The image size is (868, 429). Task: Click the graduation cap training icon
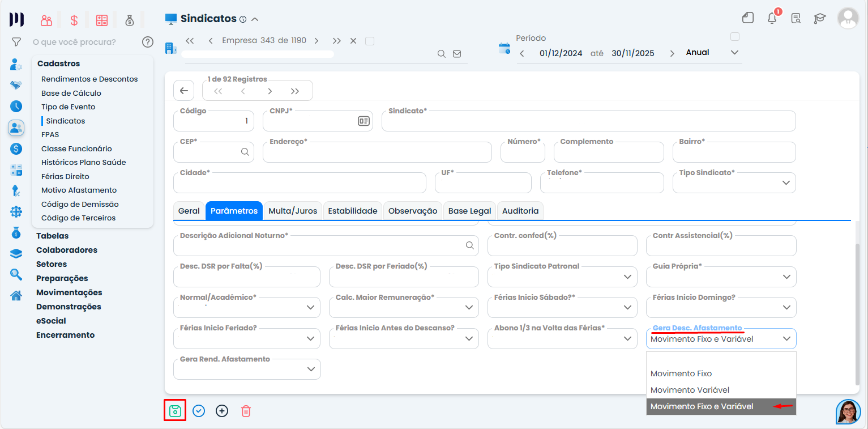819,18
